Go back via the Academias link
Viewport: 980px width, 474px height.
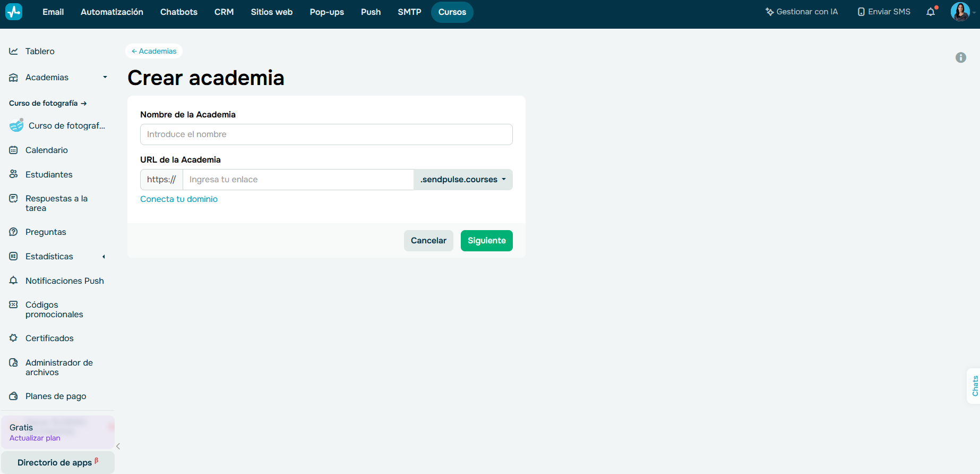pos(154,51)
